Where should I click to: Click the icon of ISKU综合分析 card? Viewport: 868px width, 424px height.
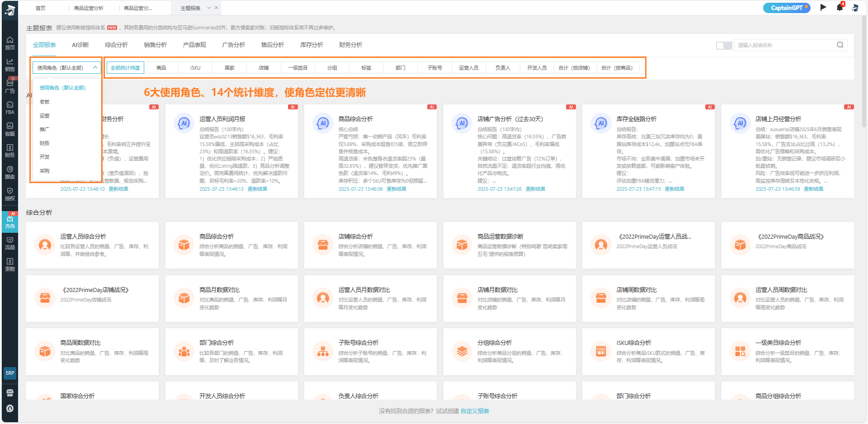pos(601,351)
